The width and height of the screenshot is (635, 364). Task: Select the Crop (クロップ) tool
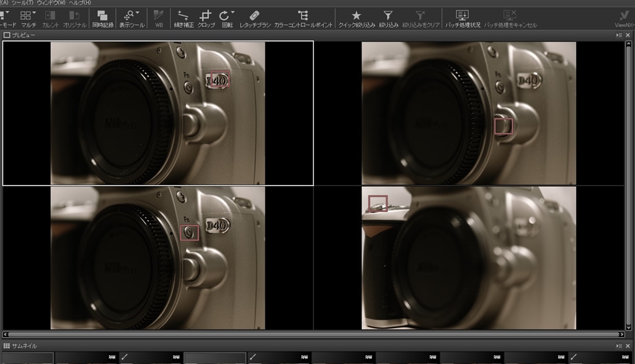click(x=206, y=17)
